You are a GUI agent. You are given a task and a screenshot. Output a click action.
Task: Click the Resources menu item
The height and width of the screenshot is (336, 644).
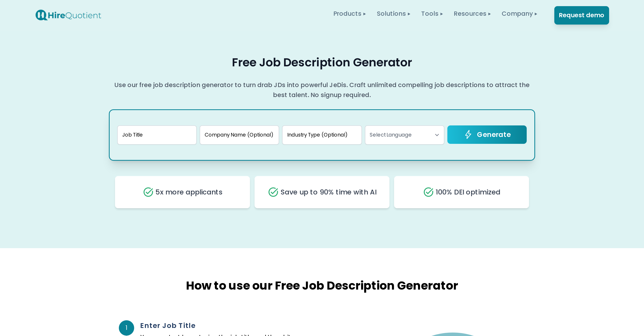[472, 14]
